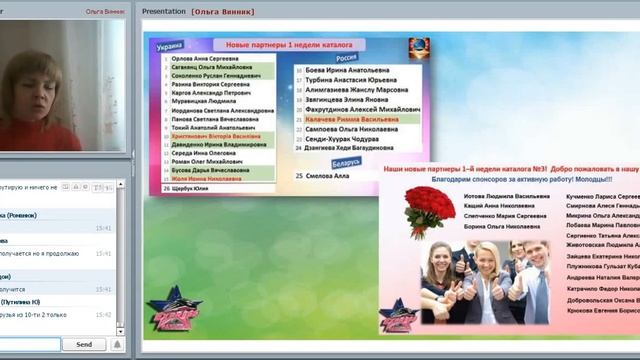Click name Сенди-Хуурак Чодураа
Viewport: 640px width, 360px height.
point(342,139)
